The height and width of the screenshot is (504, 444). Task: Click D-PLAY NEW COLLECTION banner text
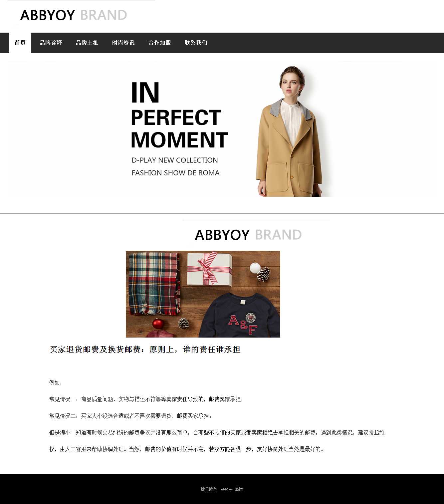175,160
